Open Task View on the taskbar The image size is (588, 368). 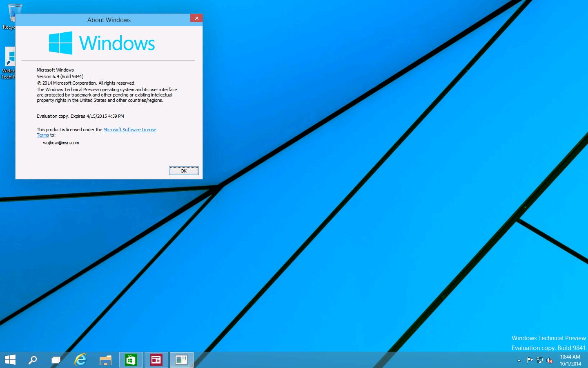pyautogui.click(x=56, y=360)
